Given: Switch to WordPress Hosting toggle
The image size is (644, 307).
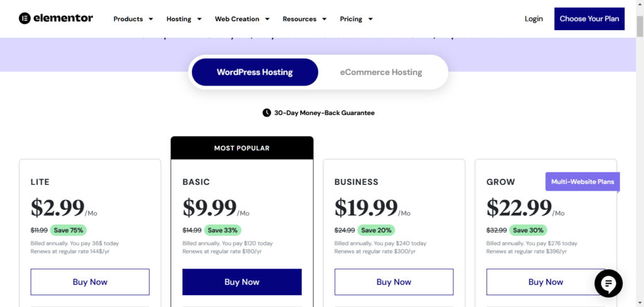Looking at the screenshot, I should pyautogui.click(x=255, y=72).
